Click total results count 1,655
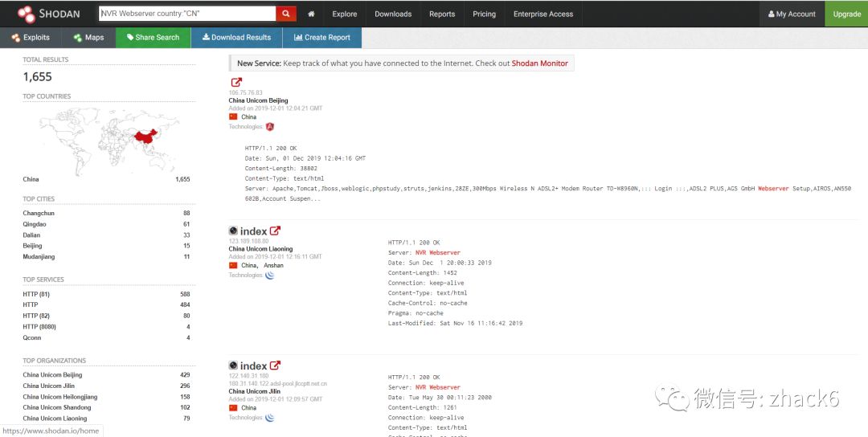 pos(38,77)
